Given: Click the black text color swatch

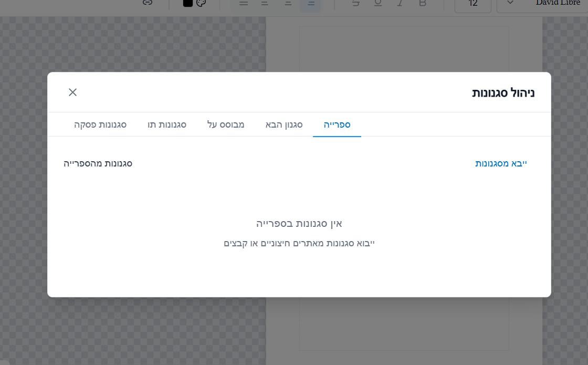Looking at the screenshot, I should [188, 3].
